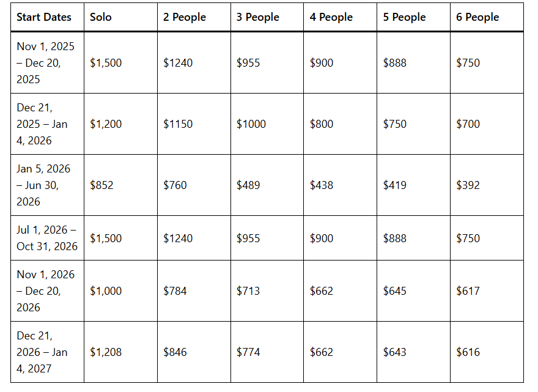Viewport: 538px width, 392px height.
Task: Select the Dec 21, 2026 – Jan 4, 2027 cell
Action: (44, 352)
